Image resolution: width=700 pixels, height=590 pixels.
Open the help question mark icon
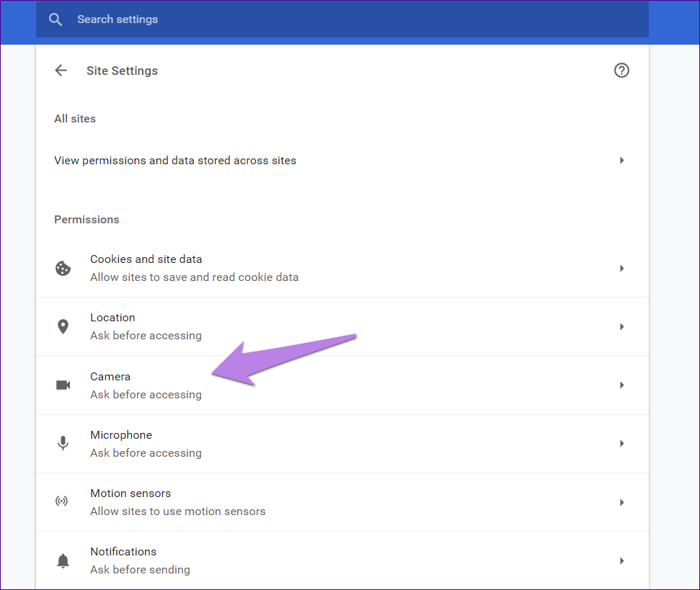point(621,71)
